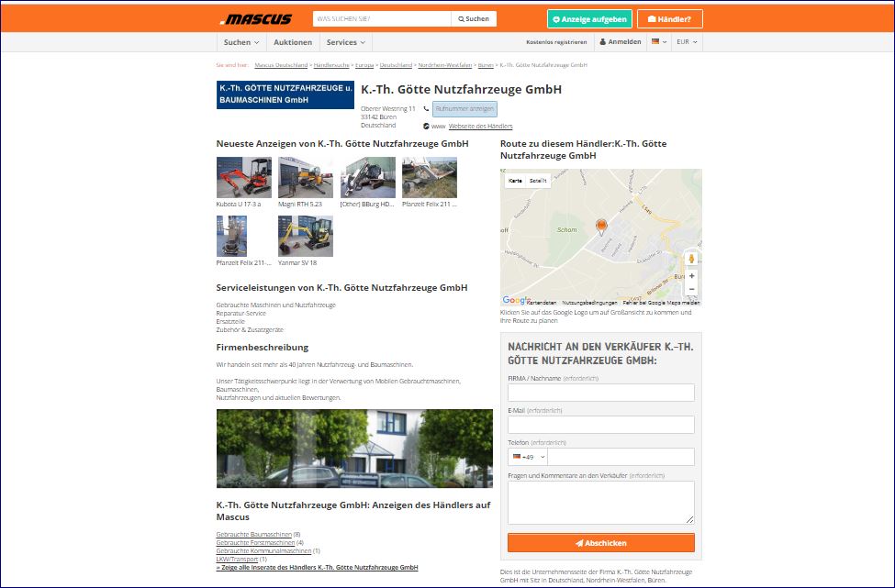Go to the Auktionen page
Image resolution: width=895 pixels, height=588 pixels.
click(x=292, y=42)
